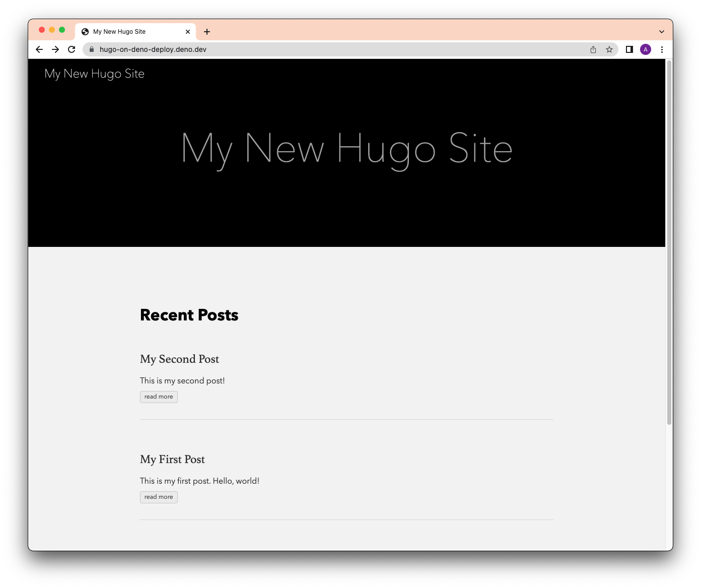Open Chrome's three-dot menu
This screenshot has height=588, width=701.
tap(662, 49)
